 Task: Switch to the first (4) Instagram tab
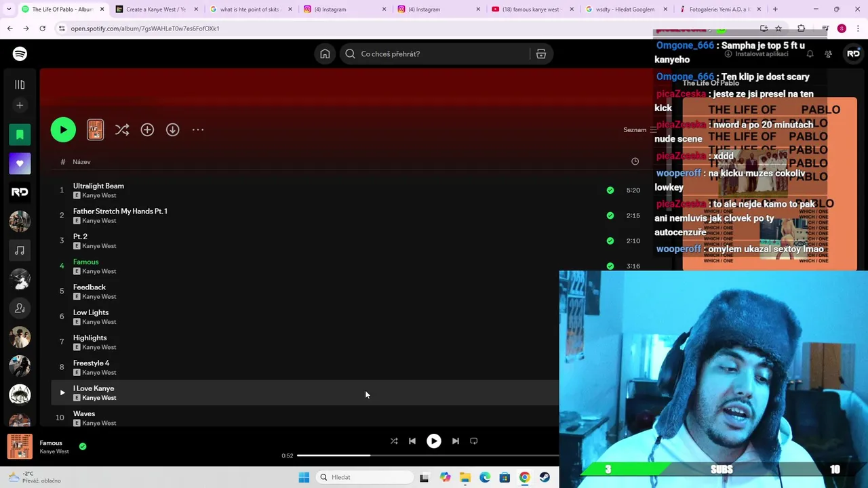pos(344,9)
